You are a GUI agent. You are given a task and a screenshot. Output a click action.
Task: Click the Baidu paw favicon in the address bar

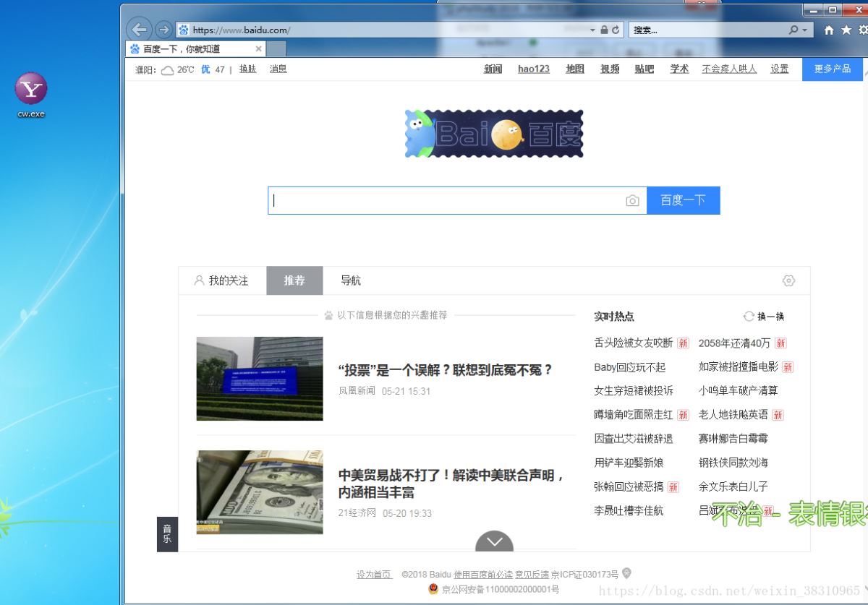[183, 30]
